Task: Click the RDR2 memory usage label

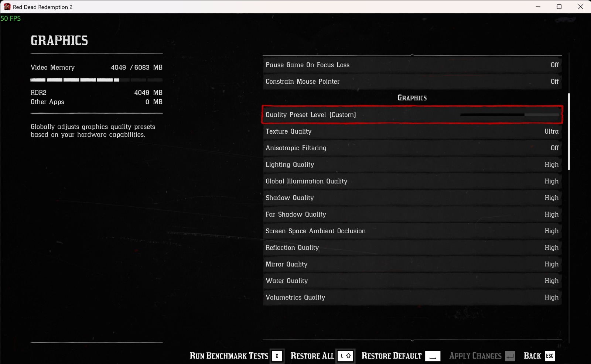Action: [38, 93]
